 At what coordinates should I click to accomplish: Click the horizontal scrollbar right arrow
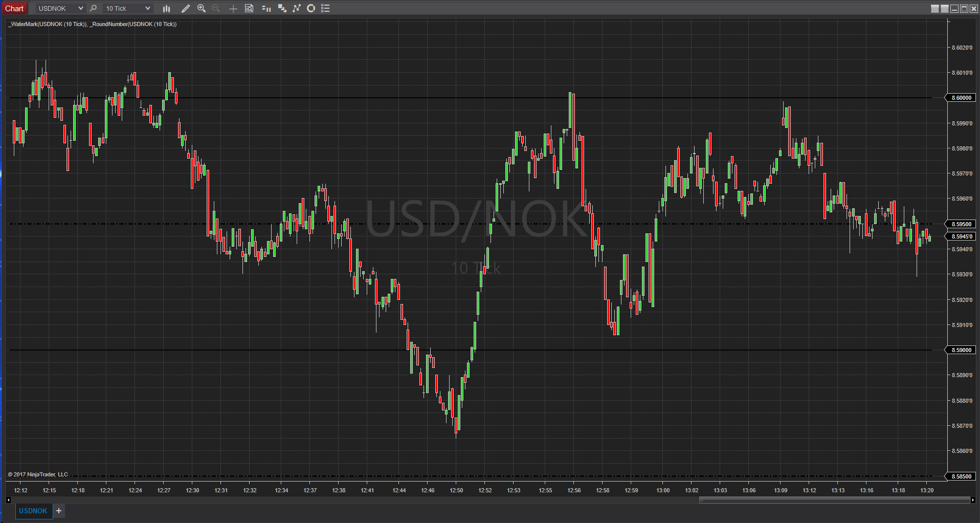coord(972,500)
